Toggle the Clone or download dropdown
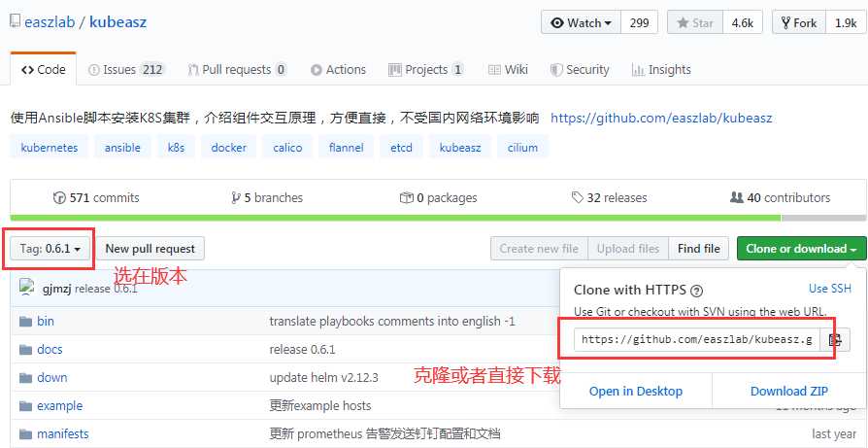 tap(802, 249)
